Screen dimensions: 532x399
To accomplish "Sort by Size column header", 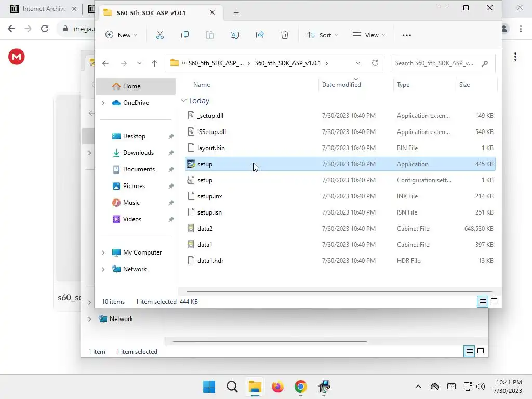I will 464,85.
